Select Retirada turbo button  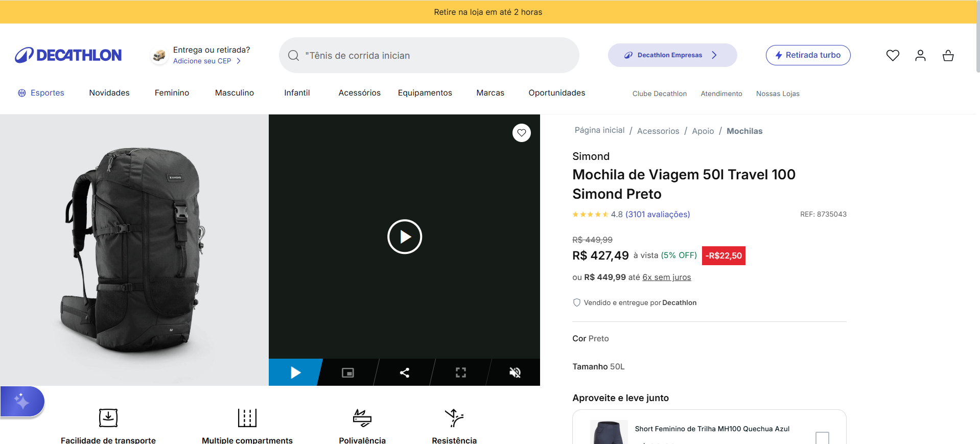coord(808,55)
